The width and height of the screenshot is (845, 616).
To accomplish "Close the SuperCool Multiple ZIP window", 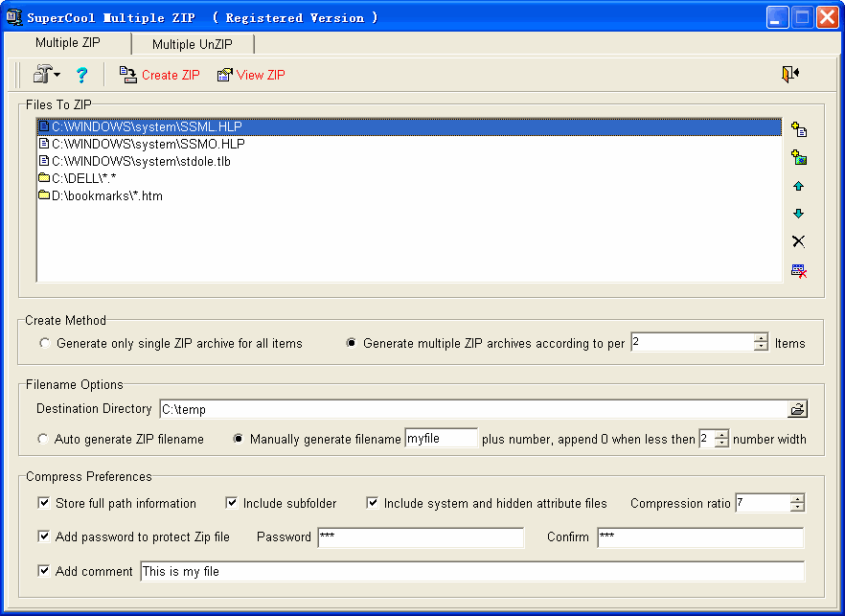I will click(x=828, y=18).
